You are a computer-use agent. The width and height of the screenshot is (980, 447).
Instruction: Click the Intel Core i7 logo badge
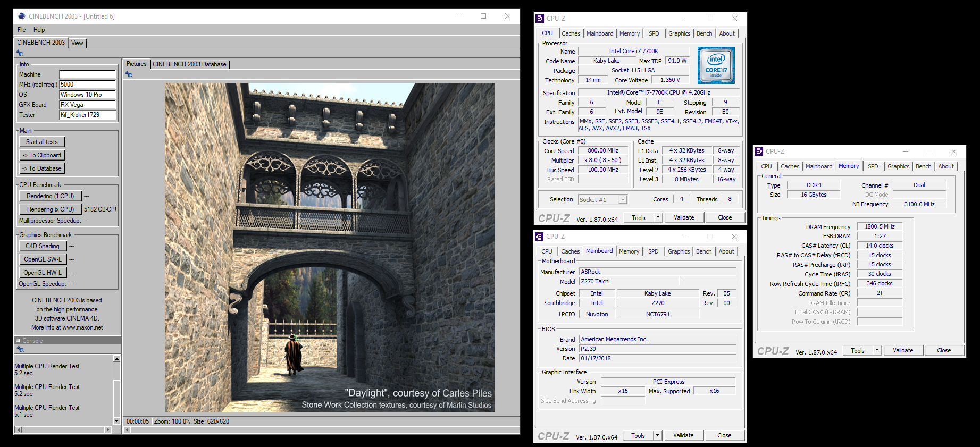coord(716,65)
